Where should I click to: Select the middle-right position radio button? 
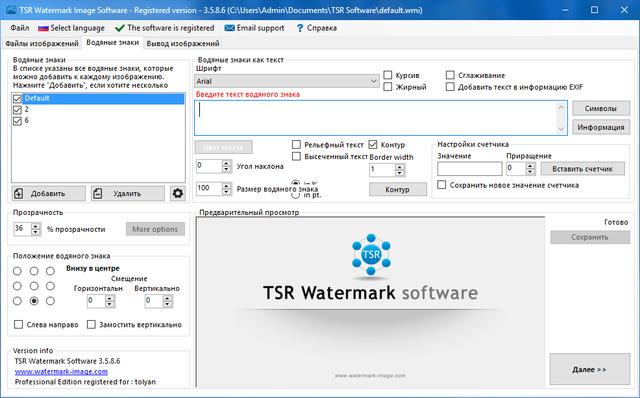tap(50, 286)
